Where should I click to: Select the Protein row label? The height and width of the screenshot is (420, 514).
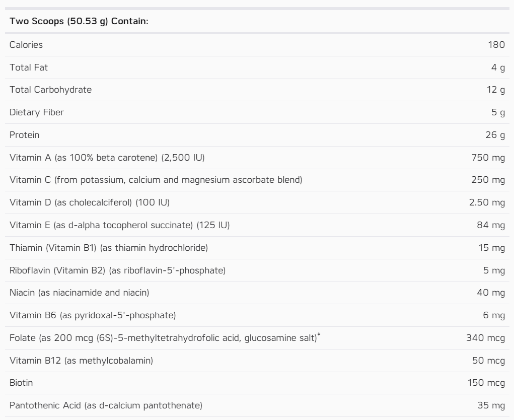(x=24, y=135)
